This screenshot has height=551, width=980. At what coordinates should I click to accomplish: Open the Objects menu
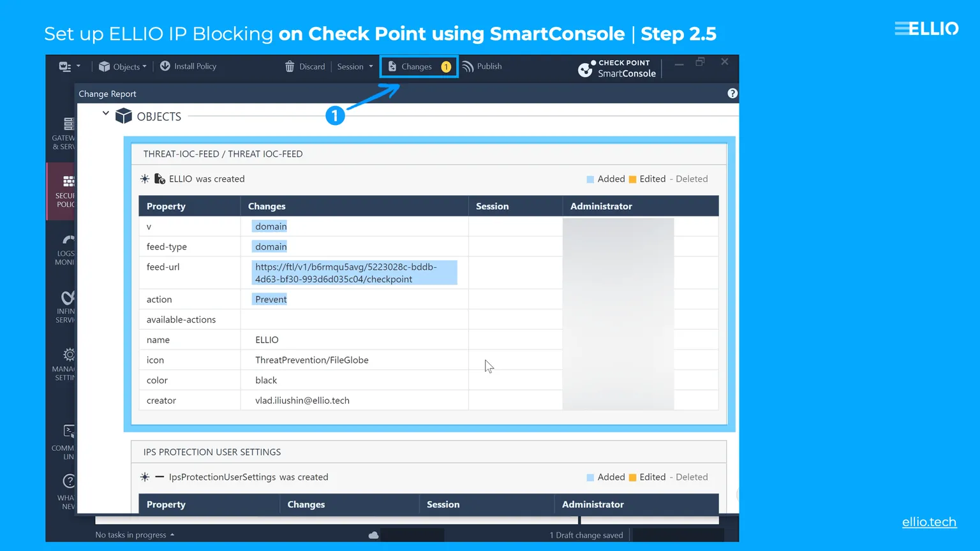(x=122, y=66)
